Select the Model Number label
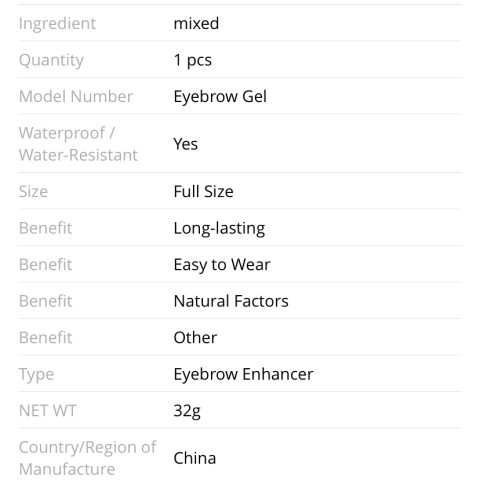This screenshot has width=480, height=480. point(76,97)
